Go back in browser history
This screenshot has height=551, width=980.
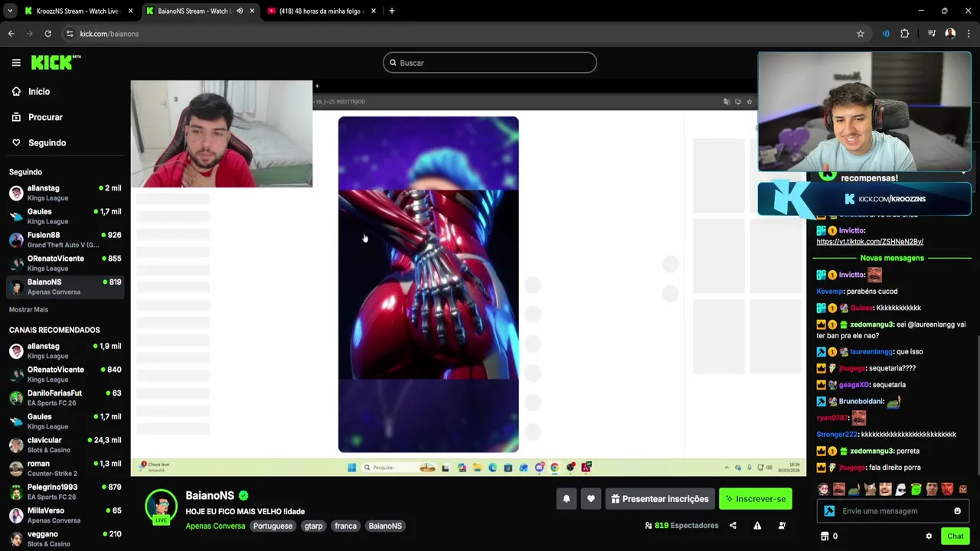pos(11,34)
